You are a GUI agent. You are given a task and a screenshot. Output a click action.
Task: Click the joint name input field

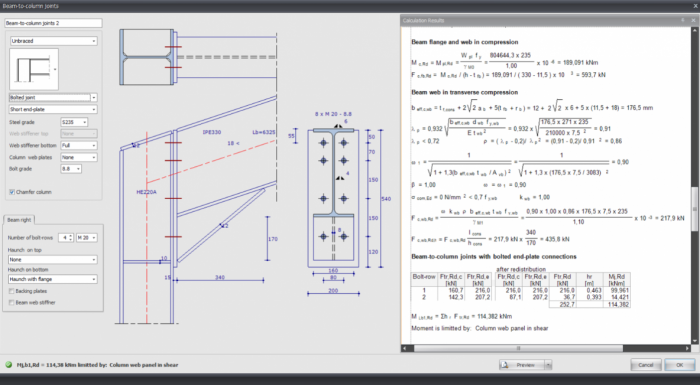(53, 23)
